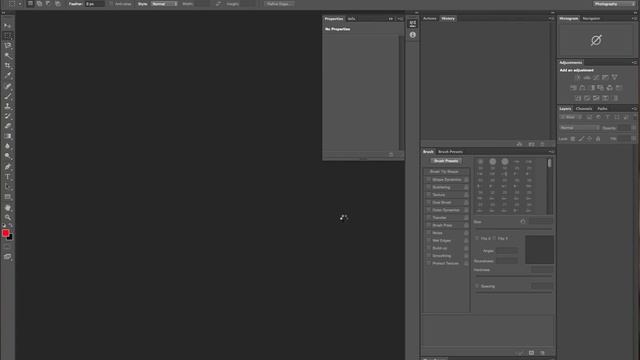
Task: Click the red foreground color swatch
Action: (x=5, y=233)
